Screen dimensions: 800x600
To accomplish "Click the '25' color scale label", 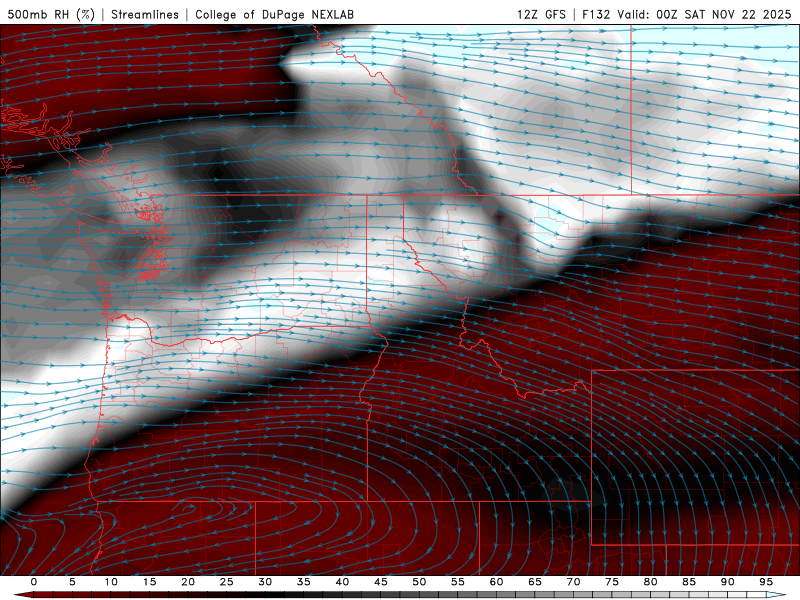I will pyautogui.click(x=227, y=582).
